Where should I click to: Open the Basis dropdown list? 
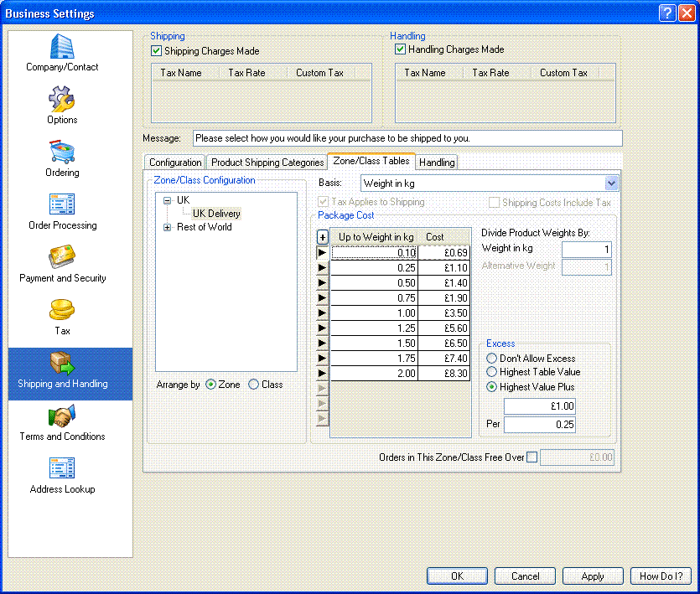tap(610, 183)
